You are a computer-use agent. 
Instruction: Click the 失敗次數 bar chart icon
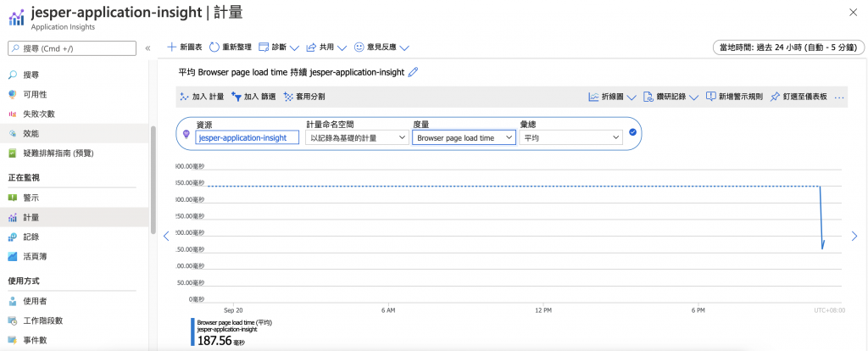click(x=13, y=114)
